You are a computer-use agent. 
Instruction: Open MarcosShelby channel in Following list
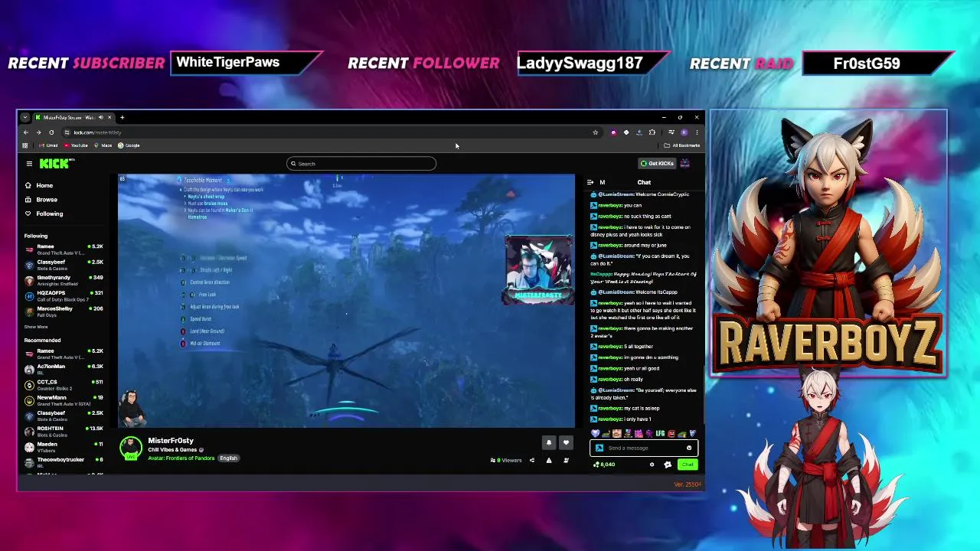[x=64, y=311]
